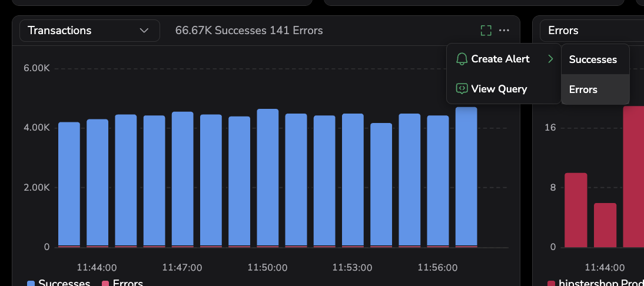The width and height of the screenshot is (644, 286).
Task: Click the code icon beside View Query
Action: pyautogui.click(x=462, y=89)
